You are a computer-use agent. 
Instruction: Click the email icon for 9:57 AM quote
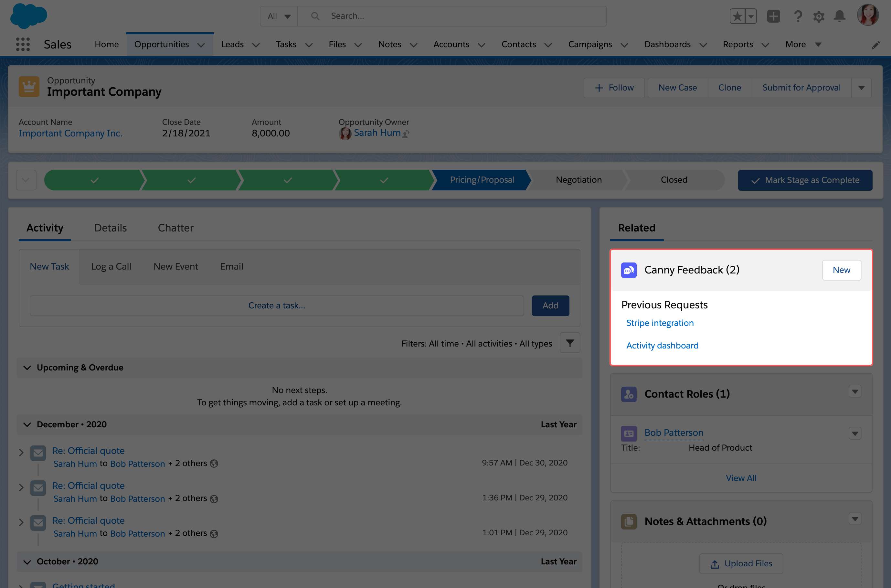click(x=38, y=453)
